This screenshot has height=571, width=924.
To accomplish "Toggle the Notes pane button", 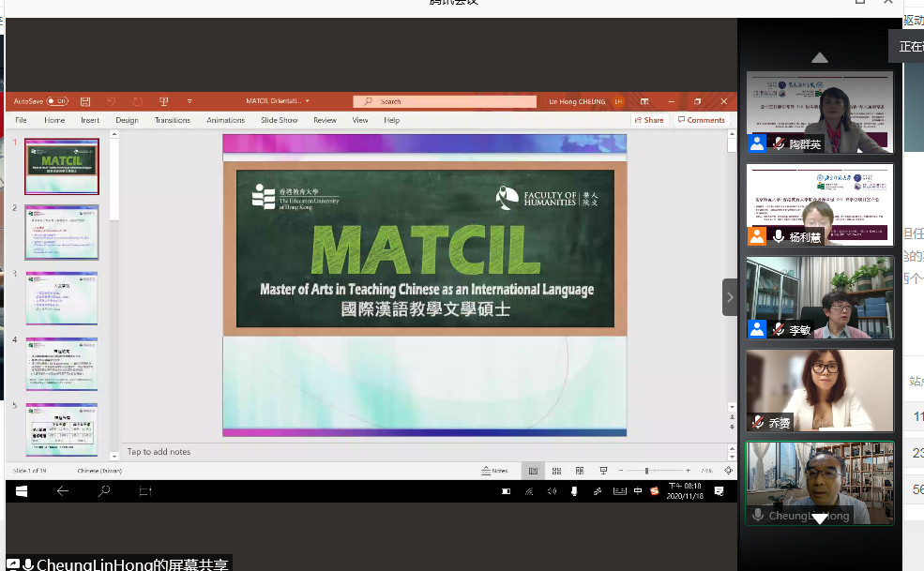I will tap(494, 471).
